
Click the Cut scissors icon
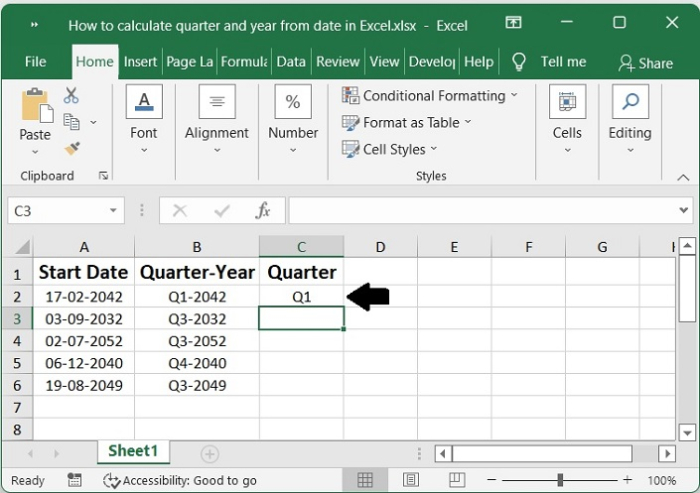(x=71, y=95)
